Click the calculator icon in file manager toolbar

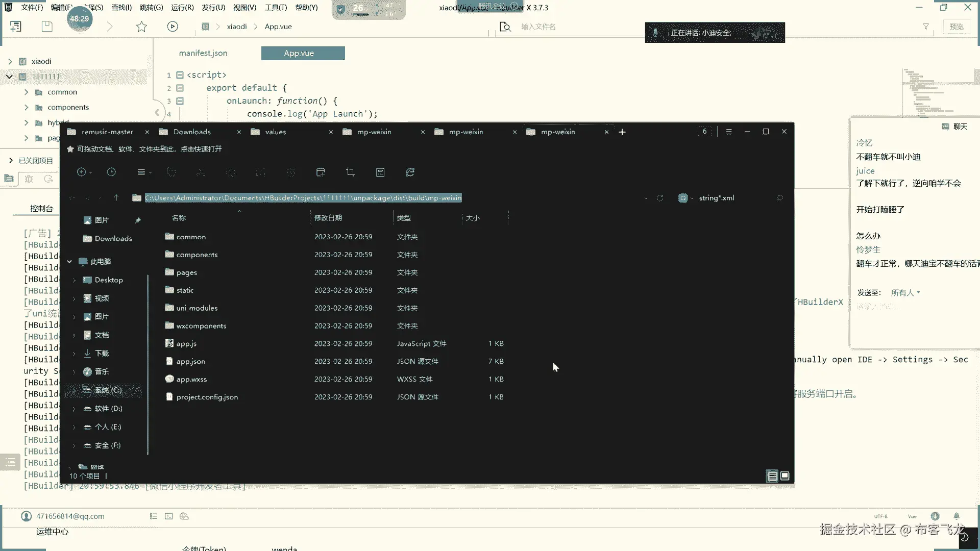coord(380,172)
